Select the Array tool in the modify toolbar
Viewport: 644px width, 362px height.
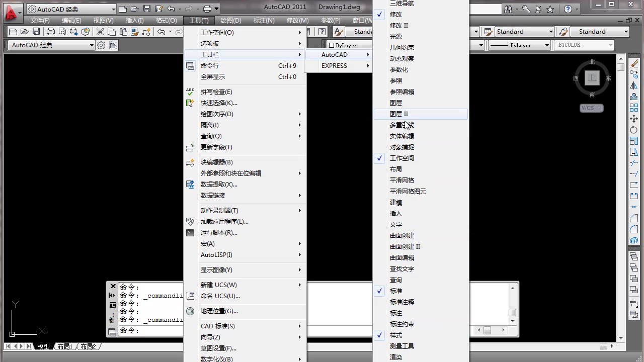point(634,108)
